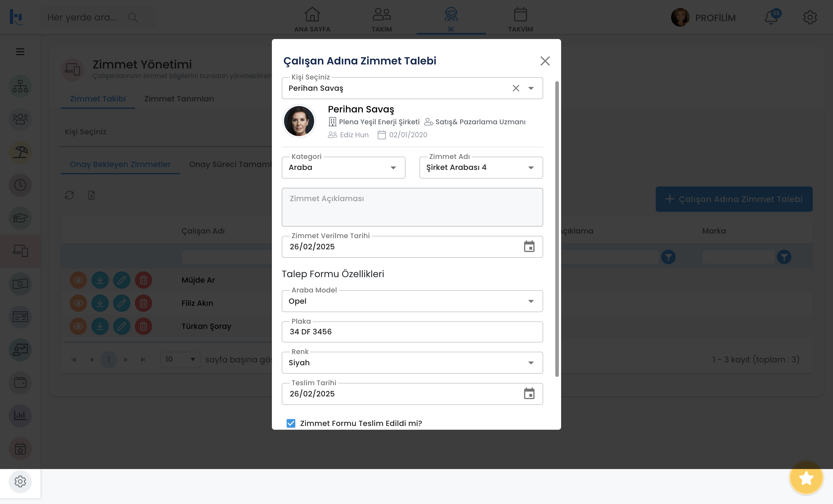Open the yellow star favorites button

tap(806, 478)
